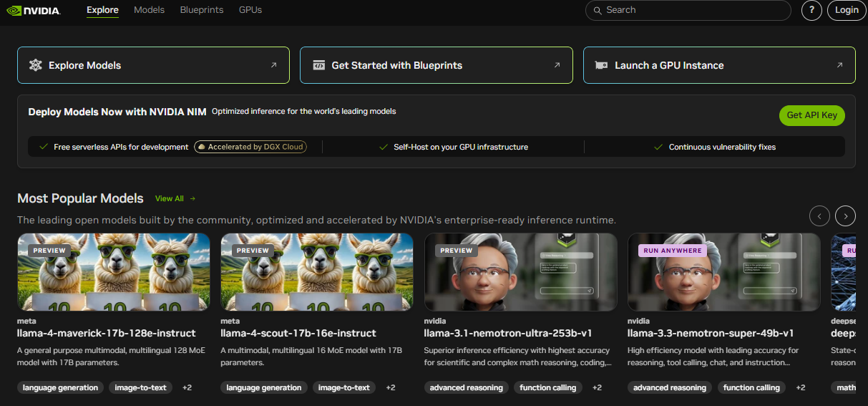Select image-to-text tag on scout card

[x=344, y=387]
